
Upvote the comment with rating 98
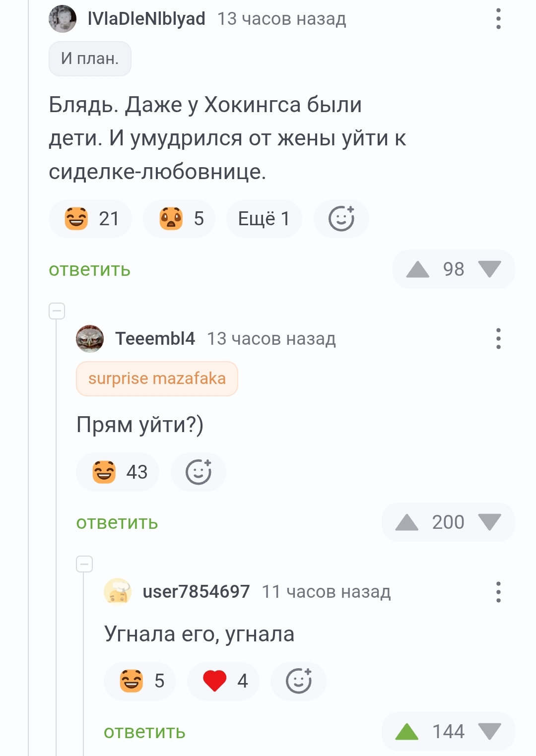coord(418,269)
